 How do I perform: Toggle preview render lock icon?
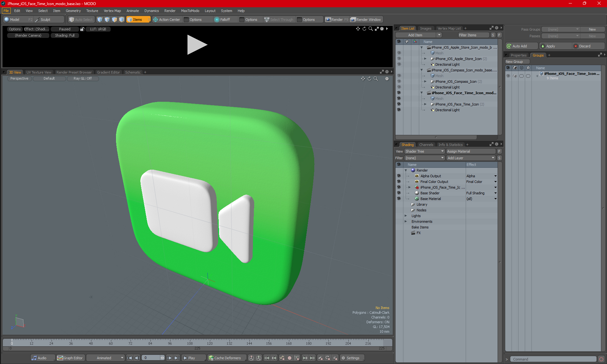82,29
